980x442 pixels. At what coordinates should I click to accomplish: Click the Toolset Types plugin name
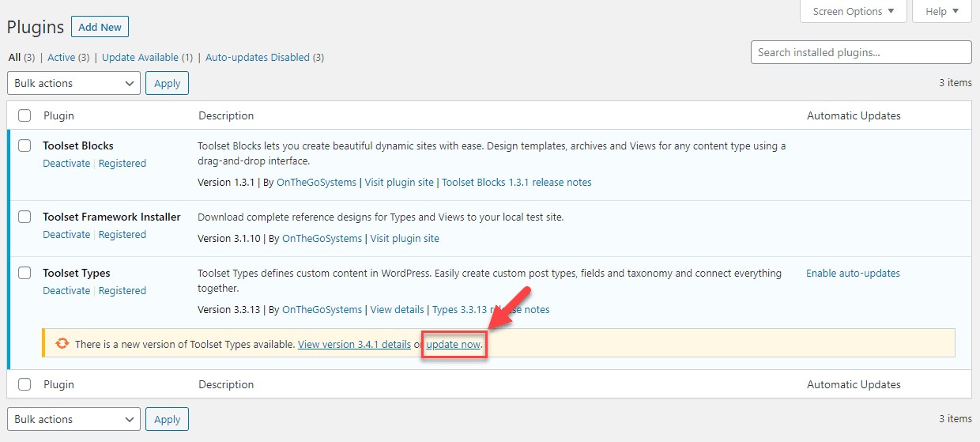point(77,273)
